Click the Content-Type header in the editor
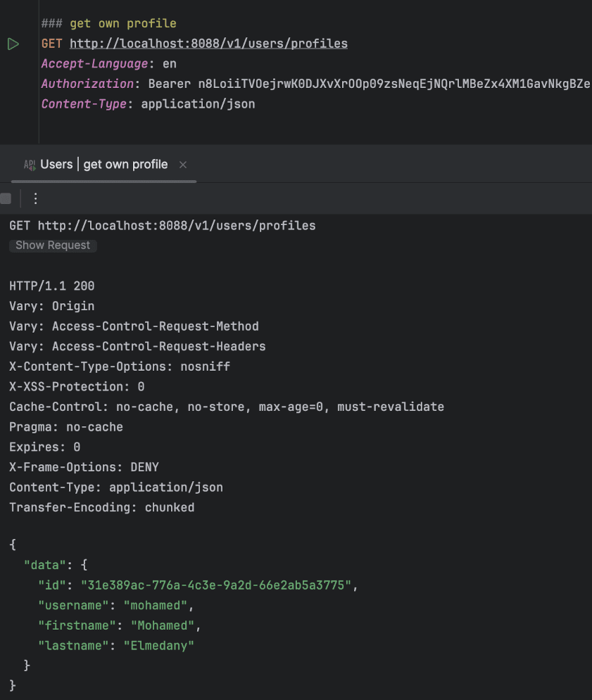592x700 pixels. [x=149, y=104]
